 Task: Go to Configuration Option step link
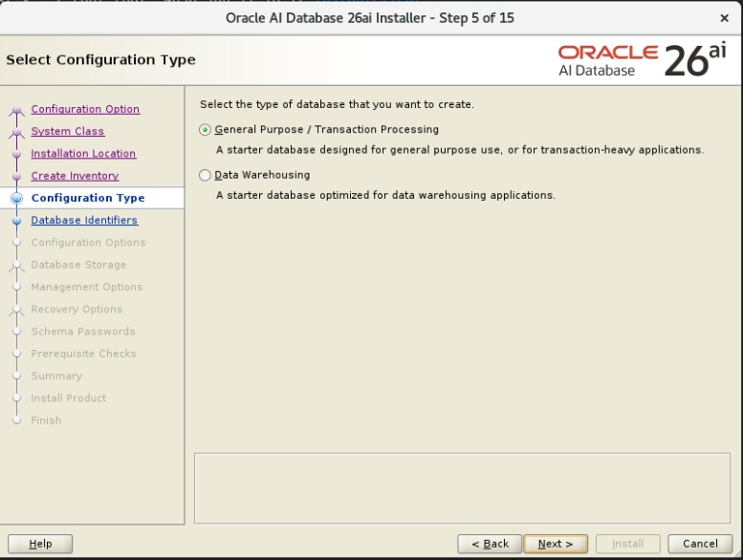click(85, 109)
